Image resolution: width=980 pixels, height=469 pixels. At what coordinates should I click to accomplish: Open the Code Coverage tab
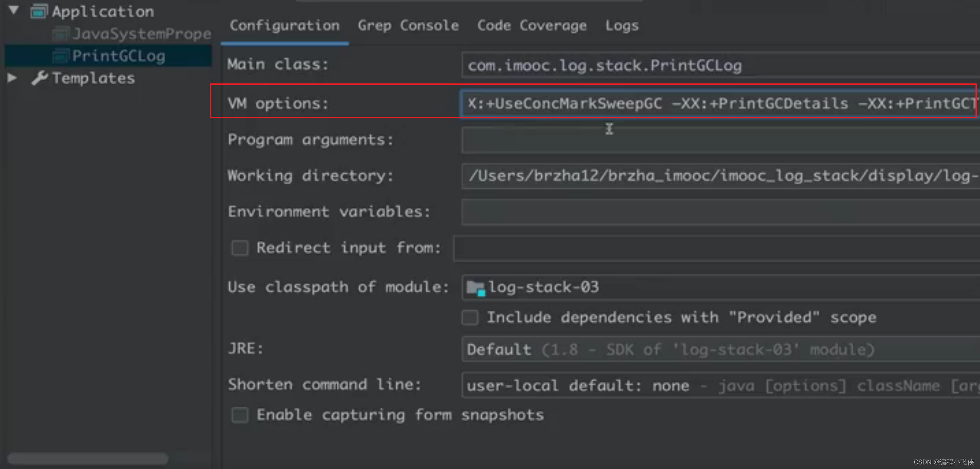[532, 26]
